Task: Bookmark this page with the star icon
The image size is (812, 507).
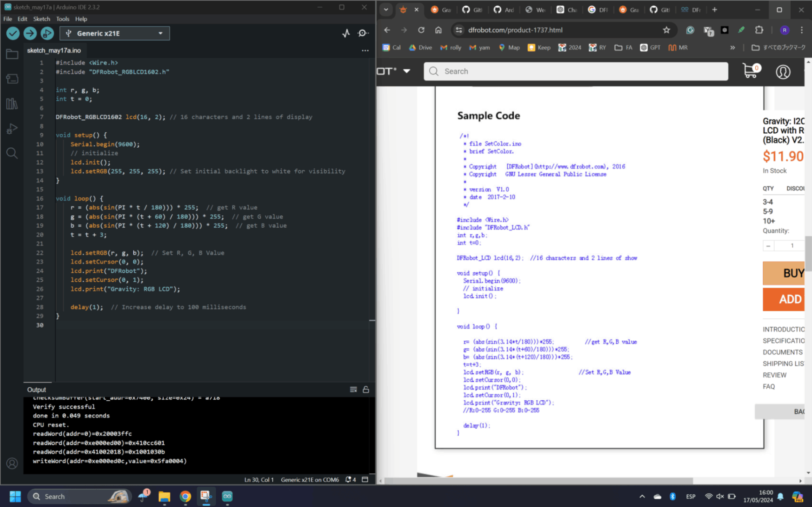Action: point(666,30)
